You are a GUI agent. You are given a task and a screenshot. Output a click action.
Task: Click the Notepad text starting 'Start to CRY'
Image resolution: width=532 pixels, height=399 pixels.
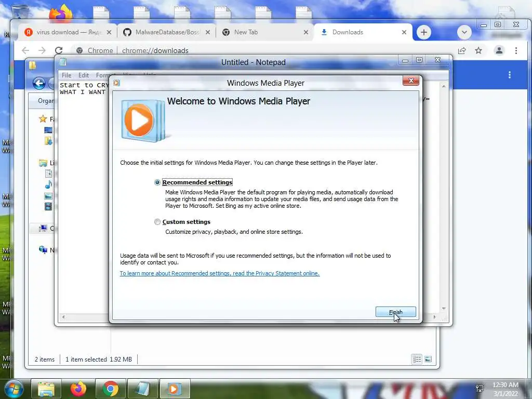[x=84, y=85]
